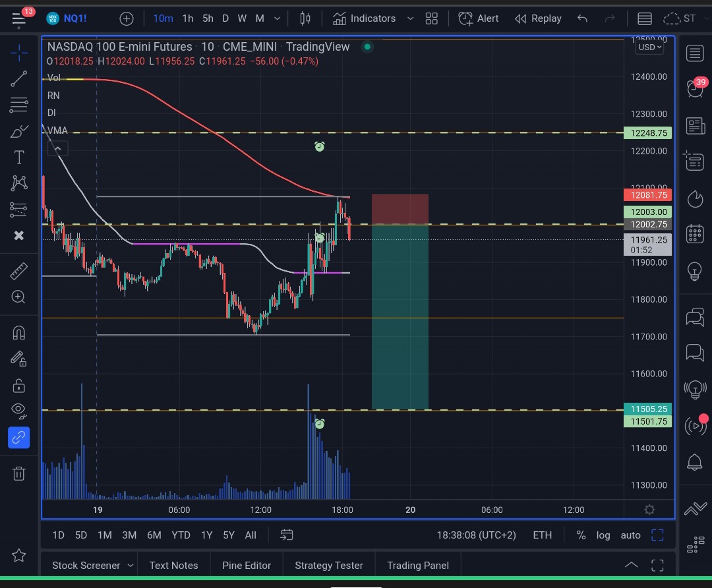Open the USD currency dropdown

pos(650,47)
